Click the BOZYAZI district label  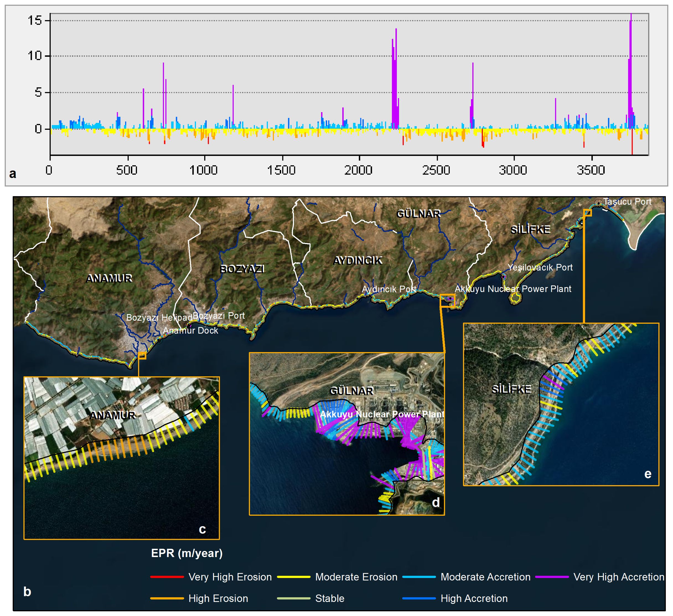pyautogui.click(x=242, y=269)
